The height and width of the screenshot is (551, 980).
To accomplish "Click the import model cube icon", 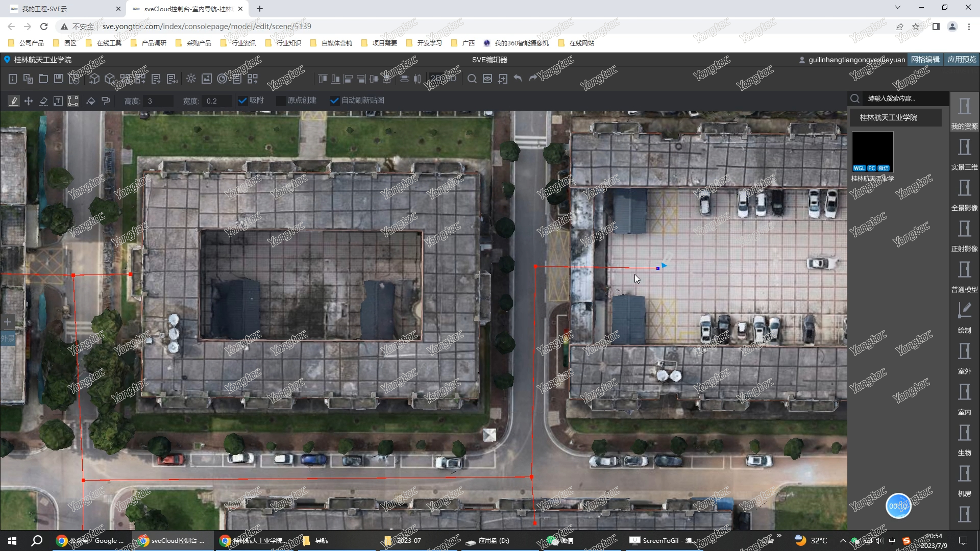I will (94, 79).
